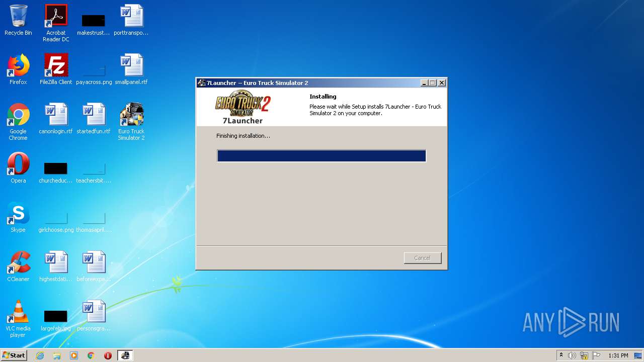This screenshot has height=362, width=644.
Task: Open the Recycle Bin desktop icon
Action: [x=18, y=20]
